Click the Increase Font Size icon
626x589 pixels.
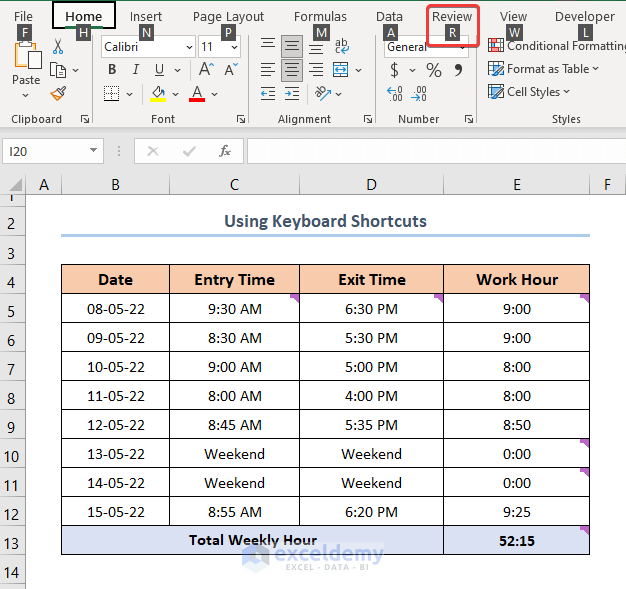[x=205, y=70]
